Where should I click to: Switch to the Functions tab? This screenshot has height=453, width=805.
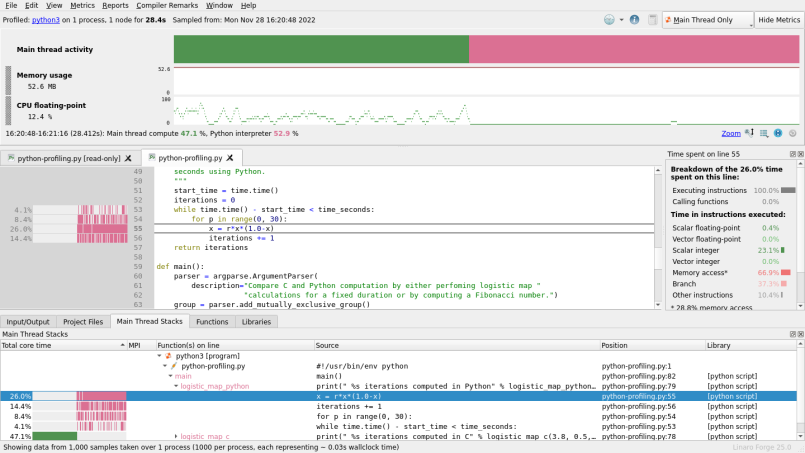(x=212, y=322)
